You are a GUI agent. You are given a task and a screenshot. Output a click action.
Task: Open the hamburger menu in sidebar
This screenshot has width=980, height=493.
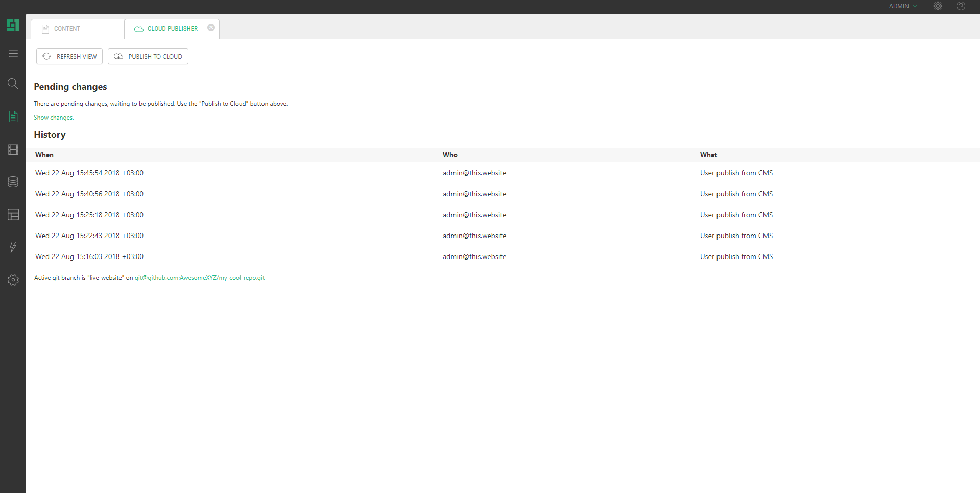point(13,54)
